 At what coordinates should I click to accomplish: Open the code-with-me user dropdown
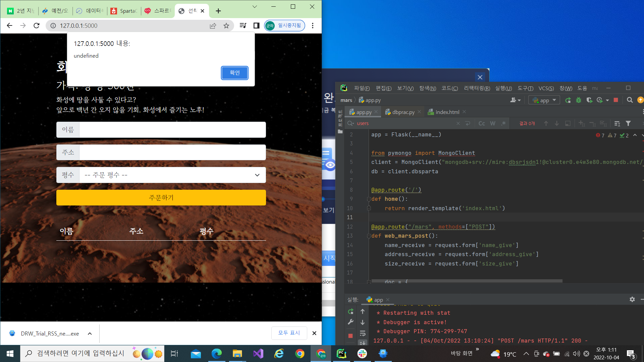tap(515, 100)
